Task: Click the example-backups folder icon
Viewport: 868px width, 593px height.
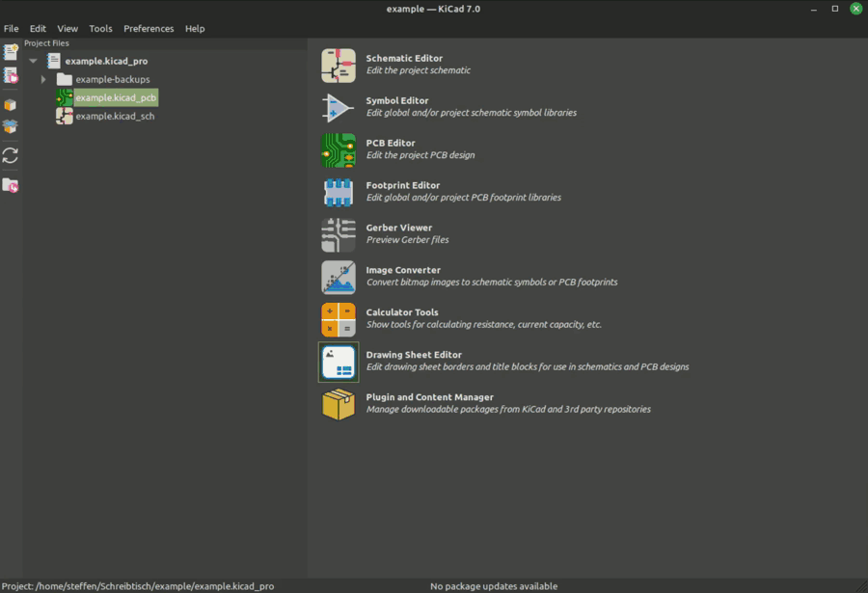Action: tap(65, 79)
